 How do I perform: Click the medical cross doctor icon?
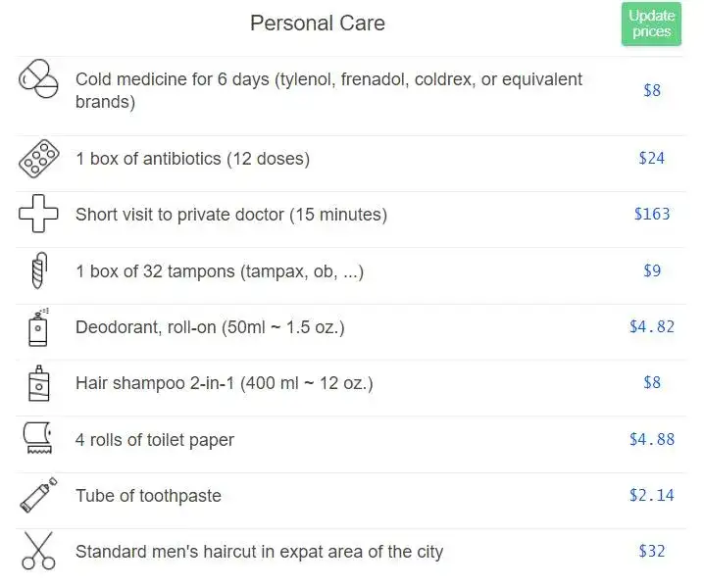pyautogui.click(x=38, y=214)
